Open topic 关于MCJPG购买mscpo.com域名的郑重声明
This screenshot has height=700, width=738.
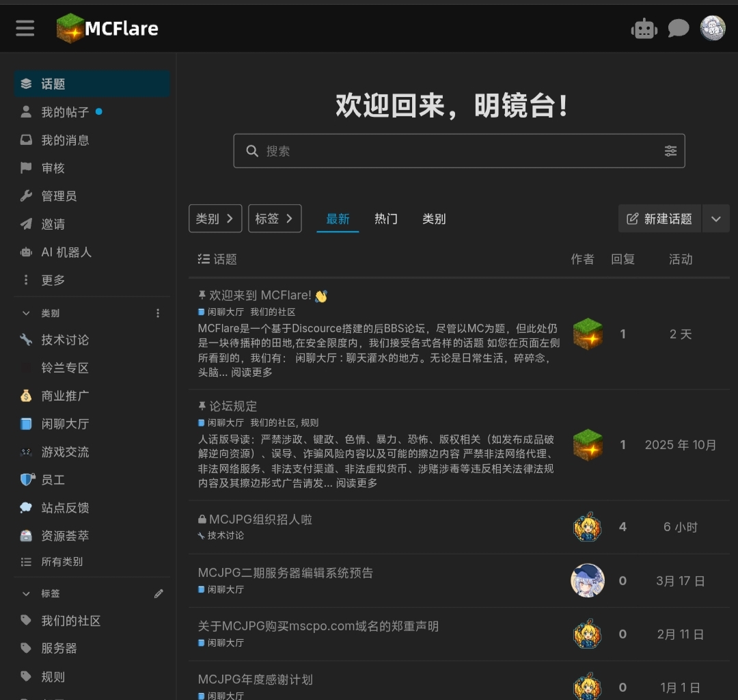[318, 626]
